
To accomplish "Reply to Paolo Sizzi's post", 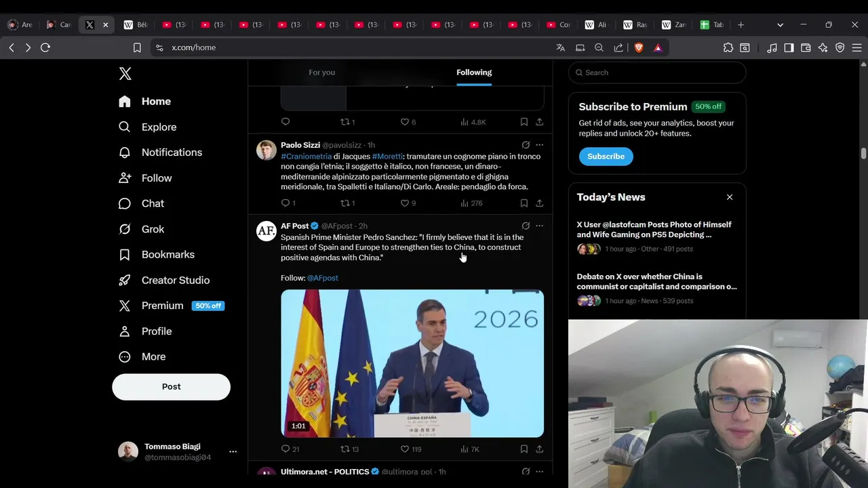I will pos(285,203).
